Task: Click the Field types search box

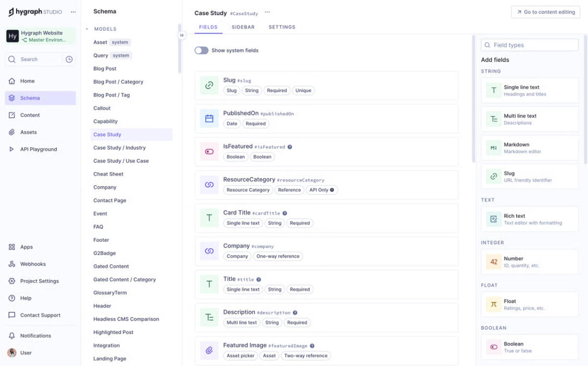Action: tap(530, 45)
